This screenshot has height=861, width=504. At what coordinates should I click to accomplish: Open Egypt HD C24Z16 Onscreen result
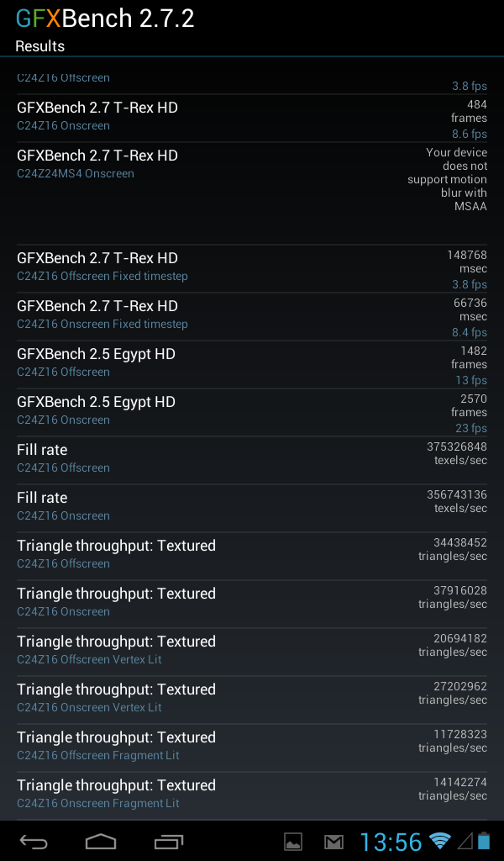point(252,412)
